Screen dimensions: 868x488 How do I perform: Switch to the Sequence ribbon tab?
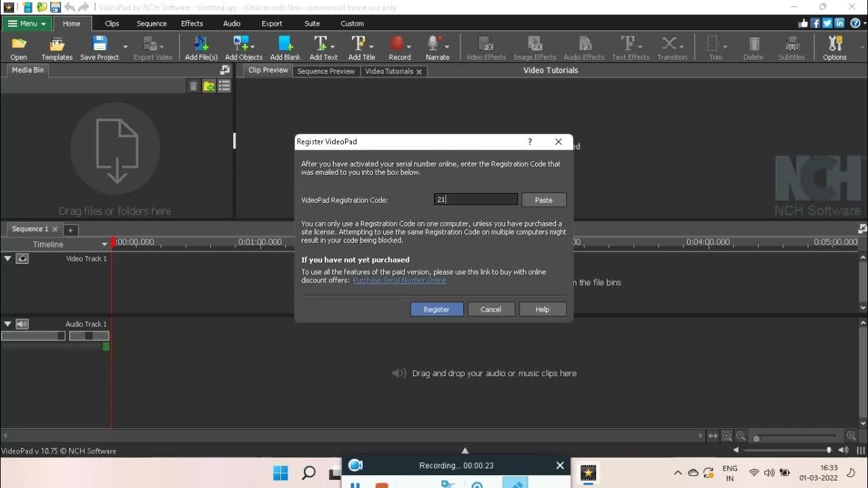tap(151, 23)
